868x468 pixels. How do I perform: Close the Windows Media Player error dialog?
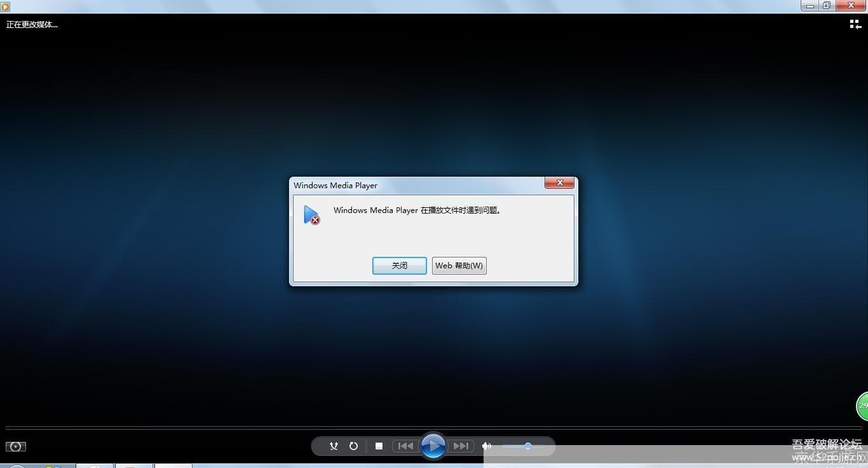[x=560, y=183]
